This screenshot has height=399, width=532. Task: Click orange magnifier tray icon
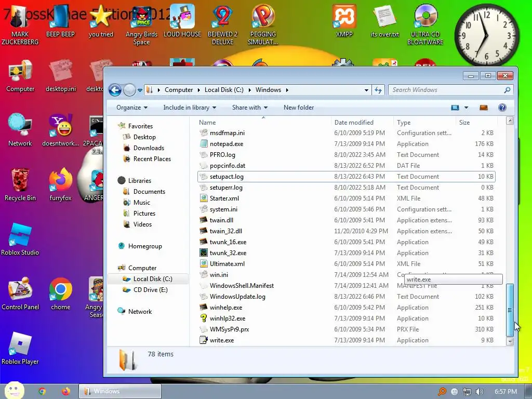tap(442, 392)
